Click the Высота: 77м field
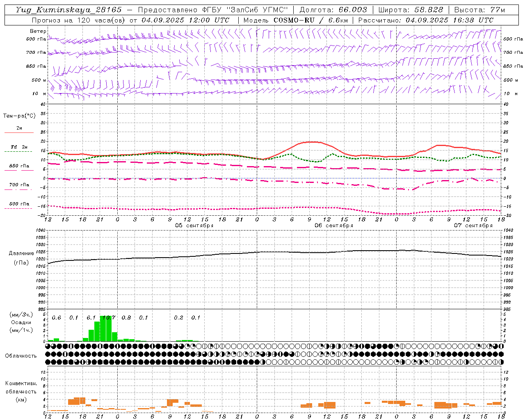 479,10
